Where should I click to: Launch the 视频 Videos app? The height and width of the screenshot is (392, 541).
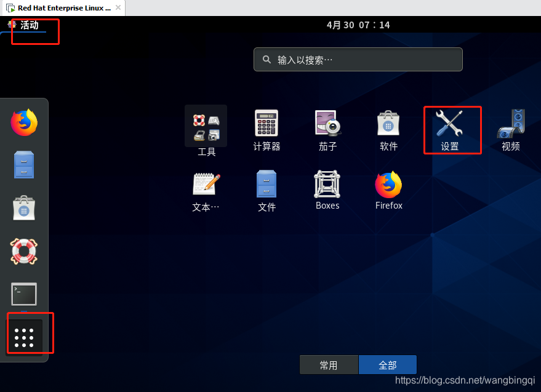pos(511,130)
